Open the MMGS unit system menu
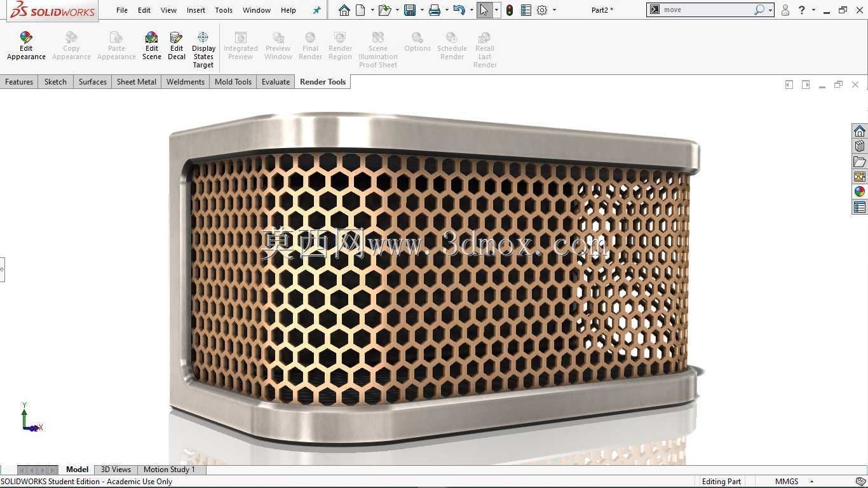The image size is (868, 488). (794, 482)
